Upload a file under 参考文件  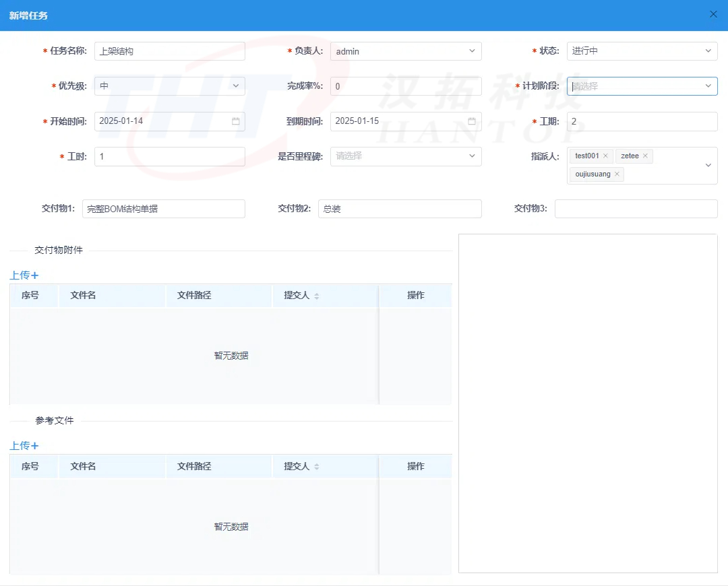tap(24, 446)
